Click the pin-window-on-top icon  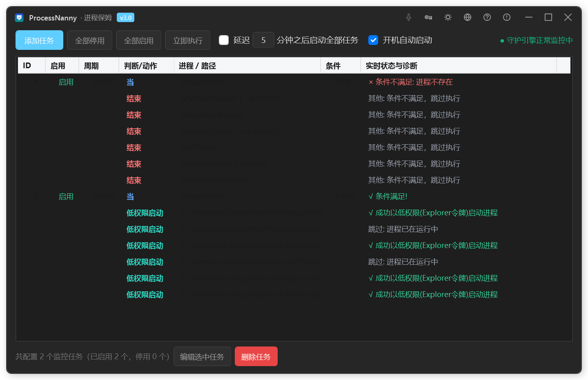click(409, 17)
